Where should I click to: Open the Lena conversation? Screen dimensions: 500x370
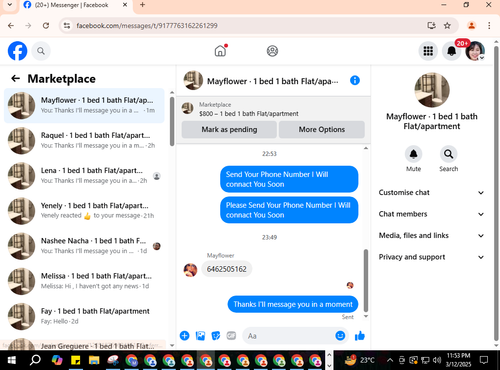pos(85,176)
